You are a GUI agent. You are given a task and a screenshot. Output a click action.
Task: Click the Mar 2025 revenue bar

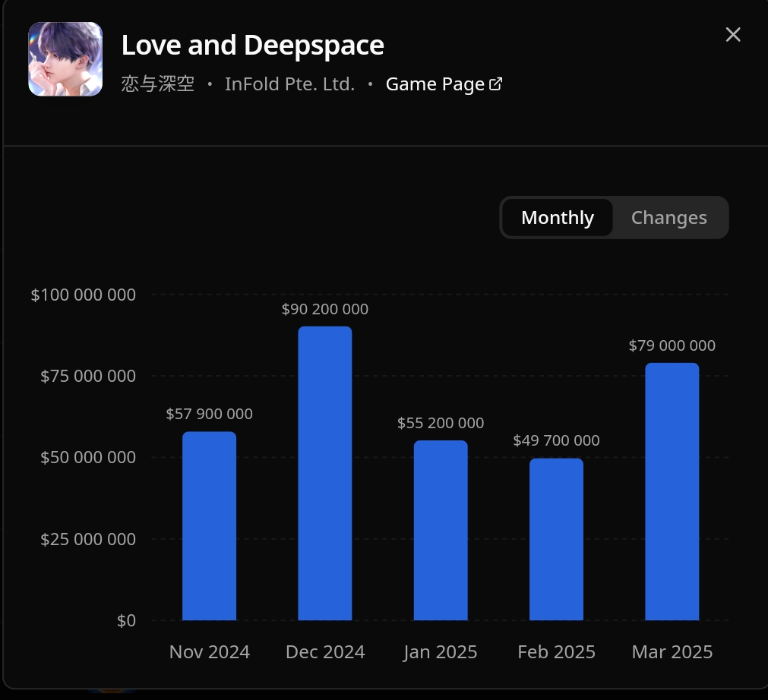coord(672,491)
